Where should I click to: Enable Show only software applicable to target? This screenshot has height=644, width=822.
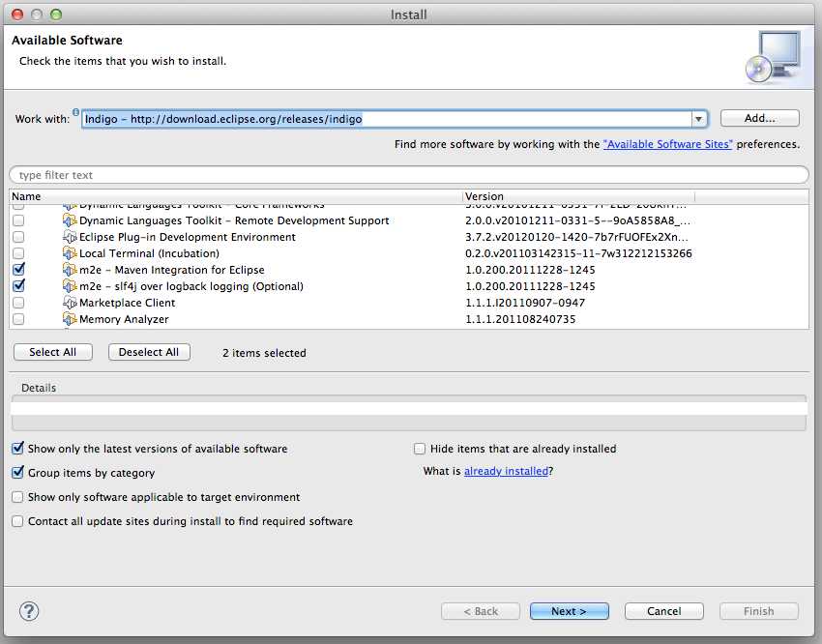pyautogui.click(x=17, y=497)
